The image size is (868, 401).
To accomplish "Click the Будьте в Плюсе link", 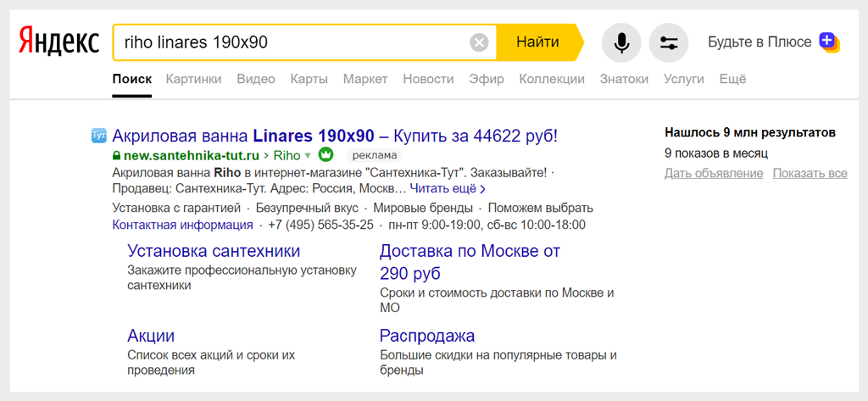I will (x=759, y=42).
